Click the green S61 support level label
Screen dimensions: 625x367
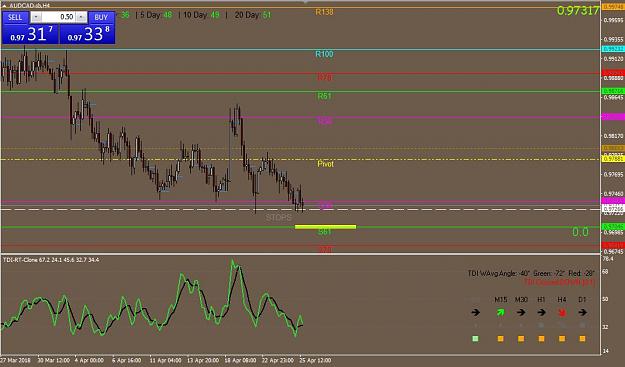point(325,232)
